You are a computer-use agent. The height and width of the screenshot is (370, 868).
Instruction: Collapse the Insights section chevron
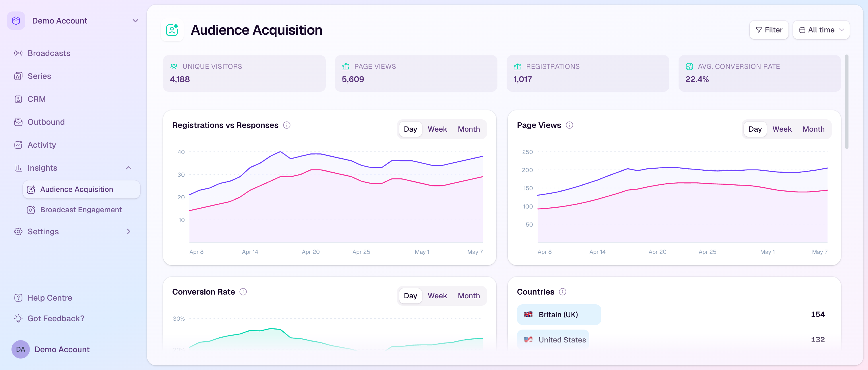[129, 168]
